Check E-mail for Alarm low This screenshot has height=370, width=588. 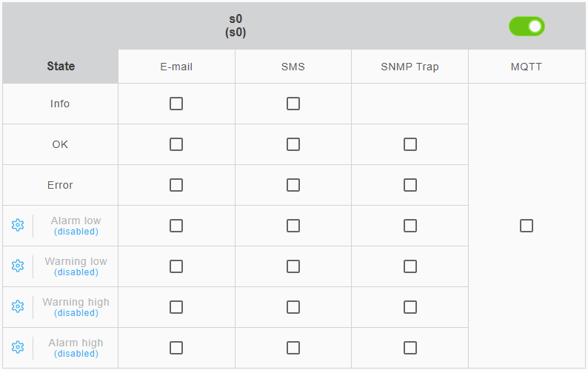click(176, 226)
